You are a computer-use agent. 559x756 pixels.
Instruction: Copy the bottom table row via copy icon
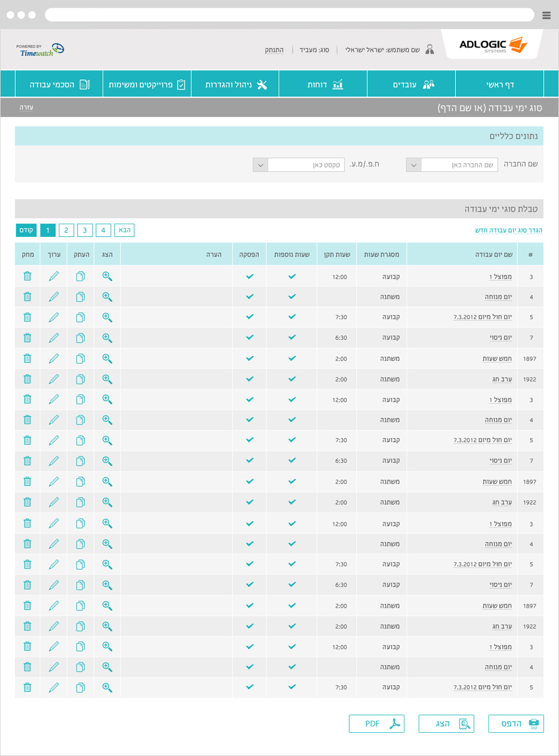[x=80, y=687]
